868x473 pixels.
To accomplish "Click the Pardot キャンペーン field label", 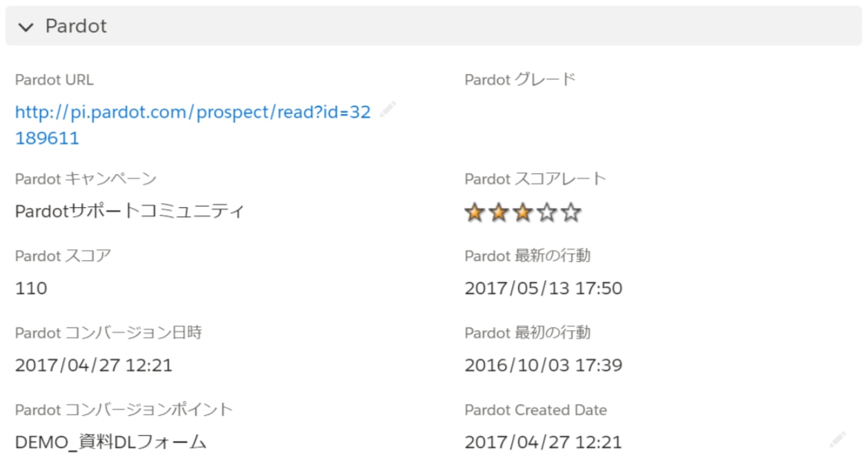I will pyautogui.click(x=86, y=180).
